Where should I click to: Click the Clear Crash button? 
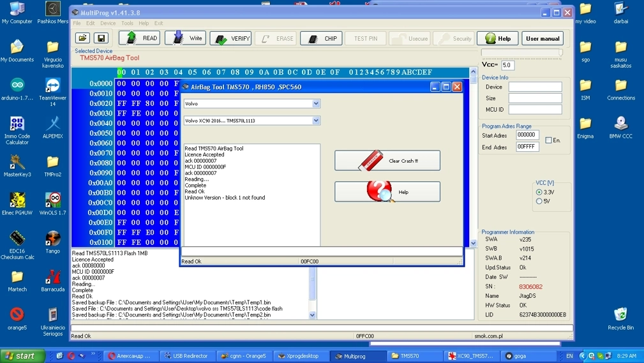click(x=387, y=161)
